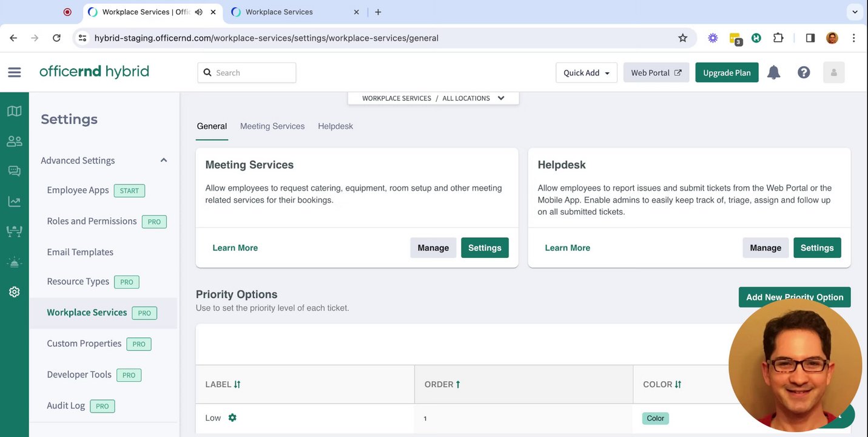Click the notifications bell icon

click(x=773, y=73)
